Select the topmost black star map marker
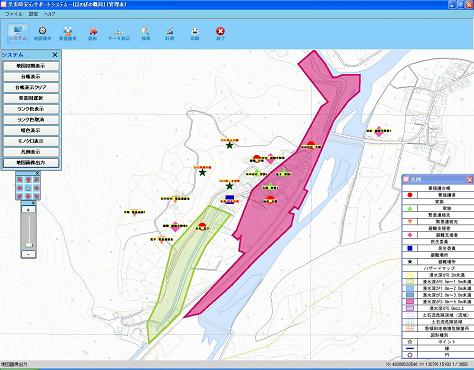 [x=229, y=145]
